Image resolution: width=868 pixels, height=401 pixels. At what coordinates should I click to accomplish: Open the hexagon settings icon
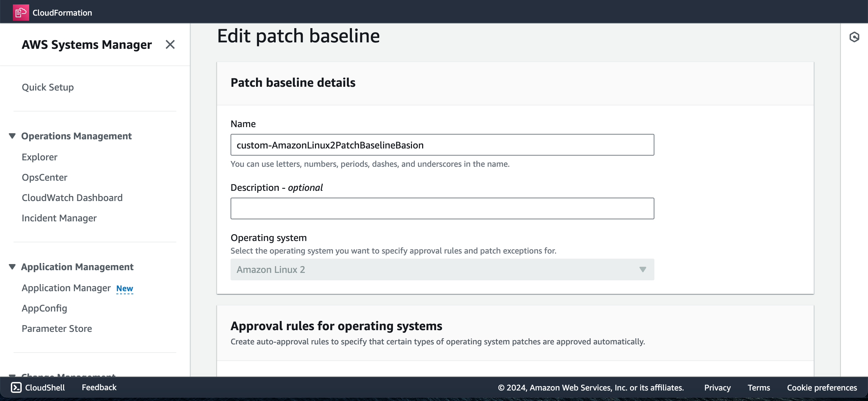854,37
